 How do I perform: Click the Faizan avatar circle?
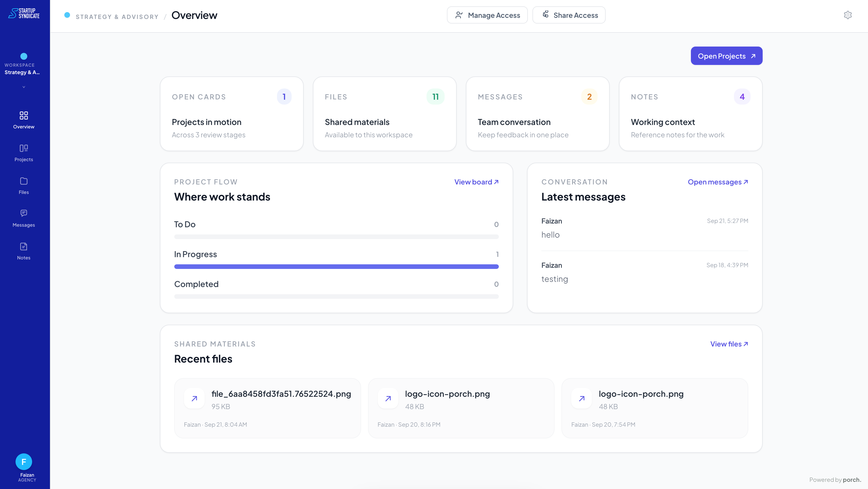click(x=24, y=461)
